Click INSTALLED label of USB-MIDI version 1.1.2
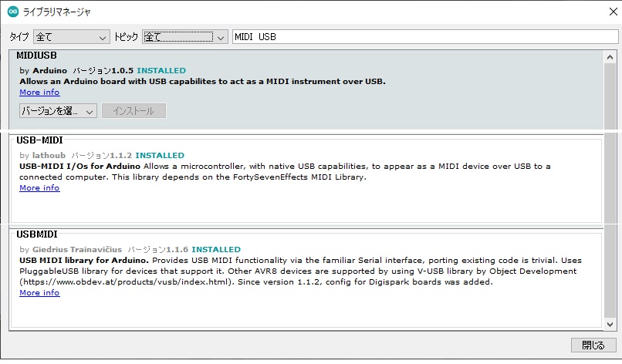This screenshot has height=364, width=622. click(160, 156)
